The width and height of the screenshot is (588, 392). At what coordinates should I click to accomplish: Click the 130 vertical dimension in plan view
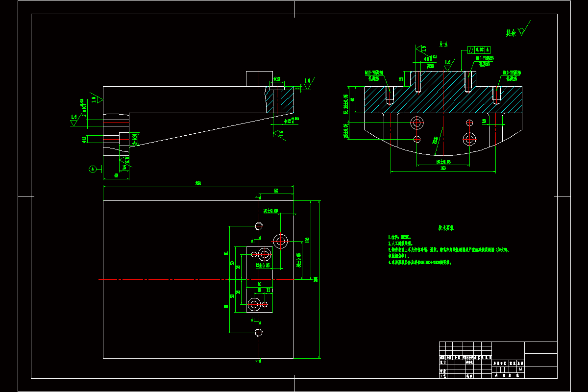coord(307,240)
